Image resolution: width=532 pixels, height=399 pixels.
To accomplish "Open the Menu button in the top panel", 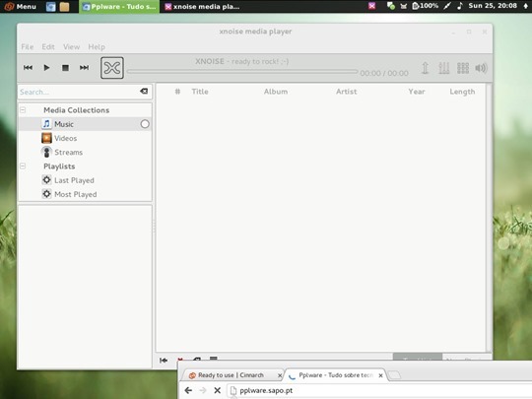I will (x=21, y=6).
